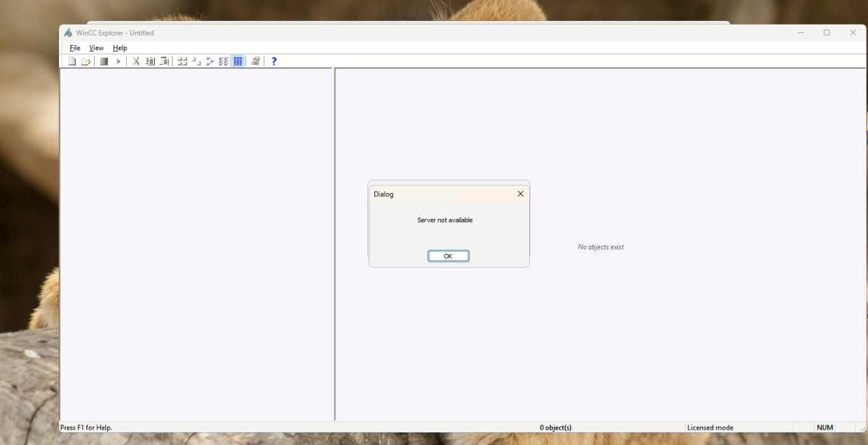Screen dimensions: 868x445
Task: Click the Copy toolbar icon
Action: (150, 61)
